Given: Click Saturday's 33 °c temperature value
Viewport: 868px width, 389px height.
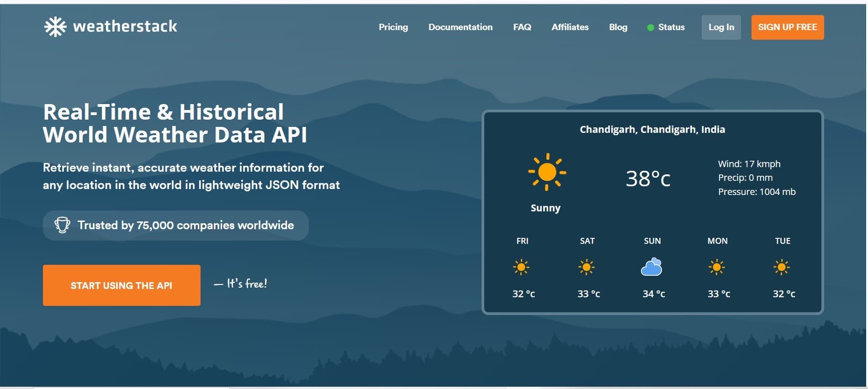Looking at the screenshot, I should pos(589,294).
